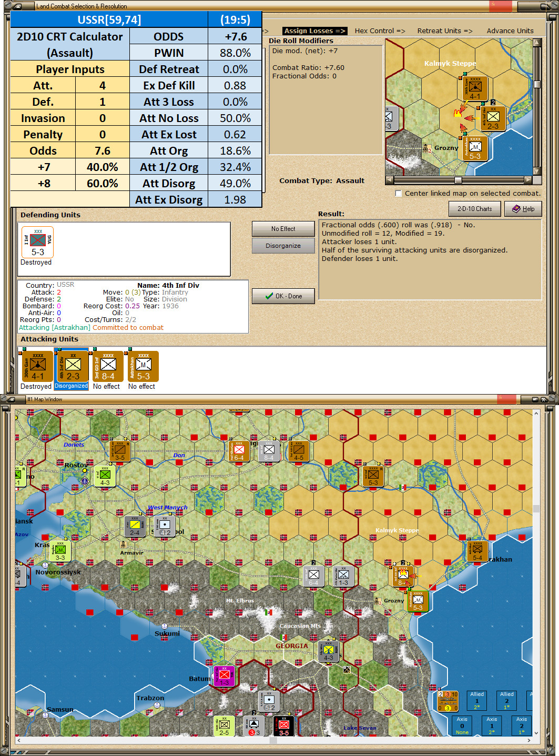Pick the 8-4 attacking army counter
This screenshot has height=756, width=559.
point(107,367)
